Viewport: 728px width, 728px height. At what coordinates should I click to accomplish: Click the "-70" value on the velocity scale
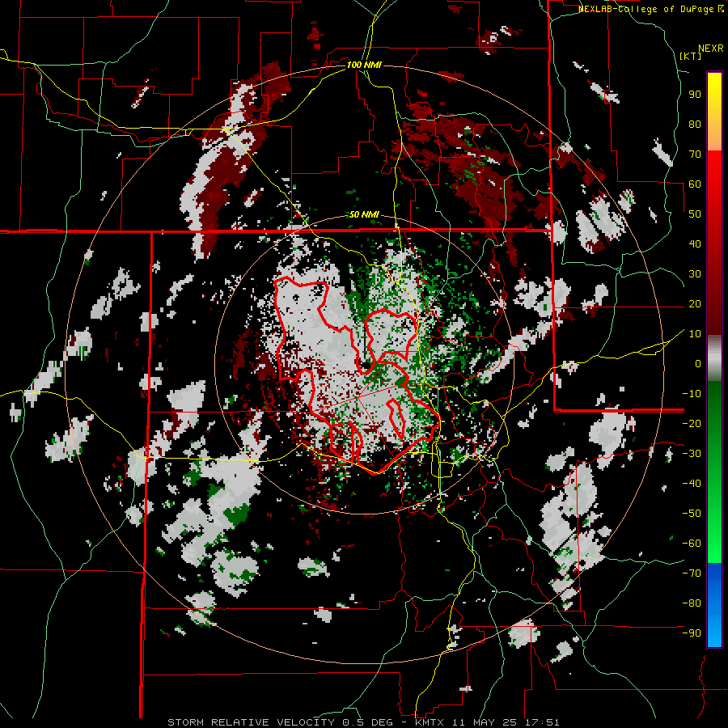click(x=692, y=574)
